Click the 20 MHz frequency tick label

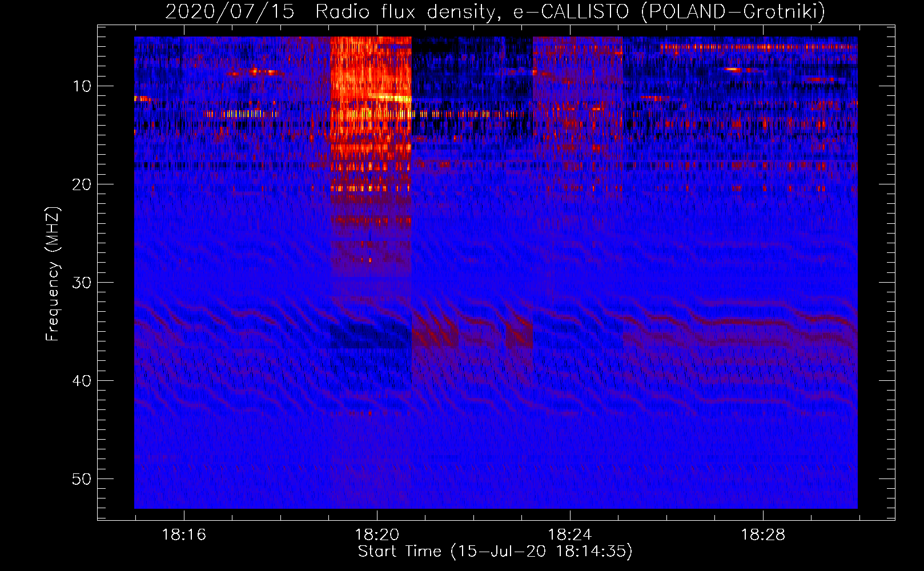[x=82, y=184]
